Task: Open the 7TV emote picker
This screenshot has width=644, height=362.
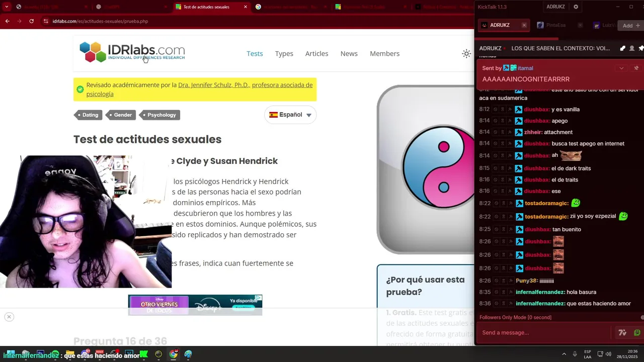Action: (622, 332)
